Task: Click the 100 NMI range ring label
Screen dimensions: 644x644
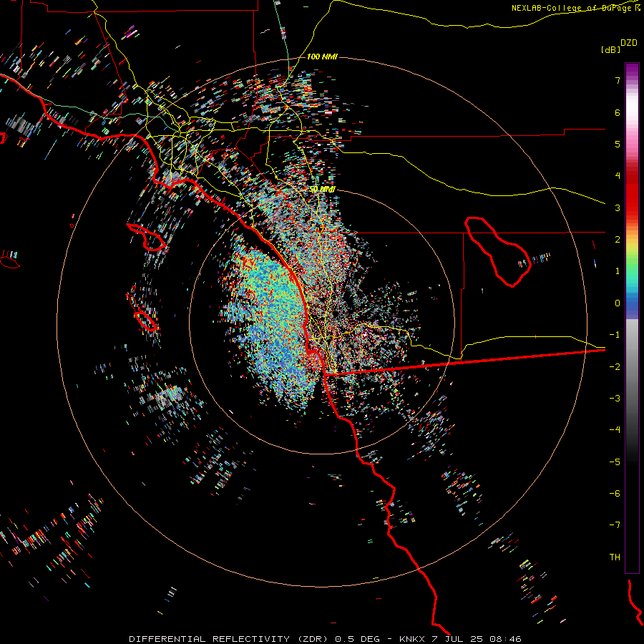Action: click(x=323, y=57)
